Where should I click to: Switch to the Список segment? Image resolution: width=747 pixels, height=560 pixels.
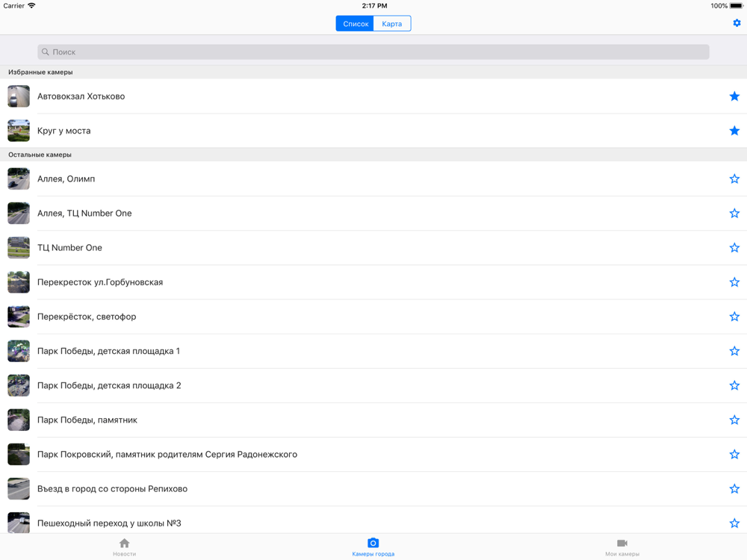pos(356,23)
